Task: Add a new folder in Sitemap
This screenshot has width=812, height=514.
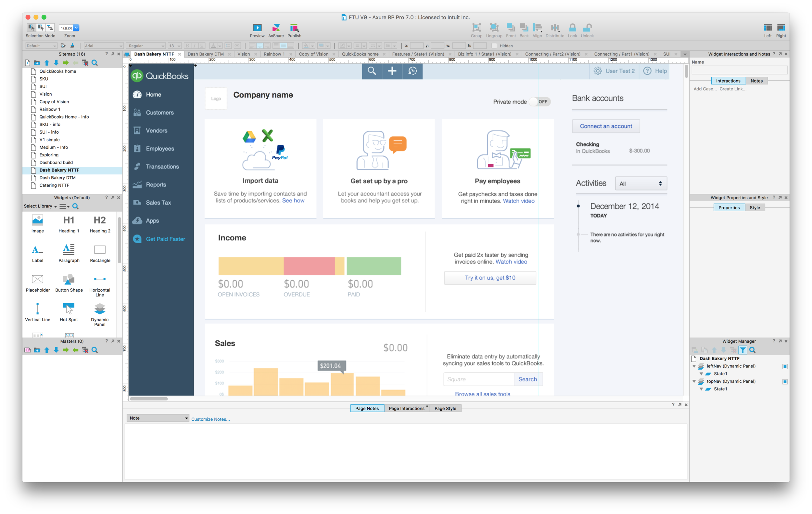Action: click(37, 63)
